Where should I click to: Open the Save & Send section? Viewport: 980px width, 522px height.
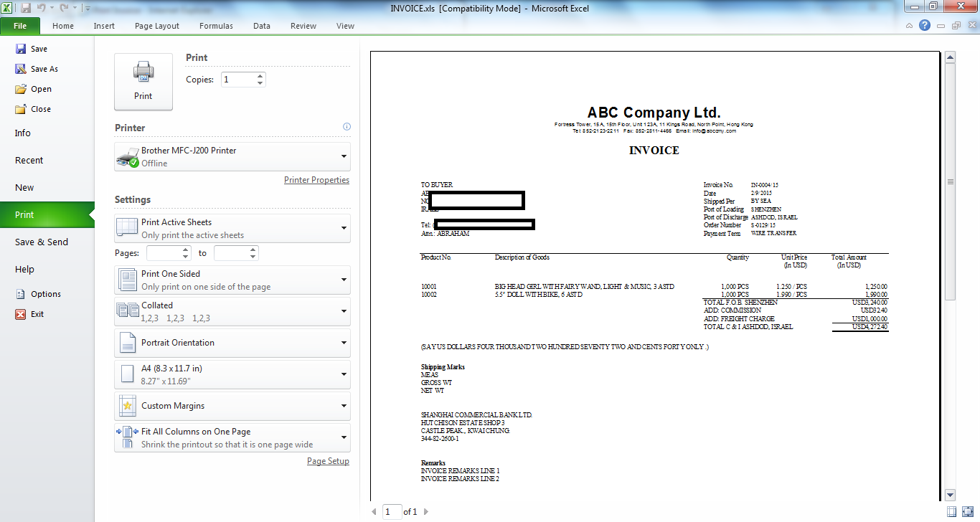coord(42,242)
